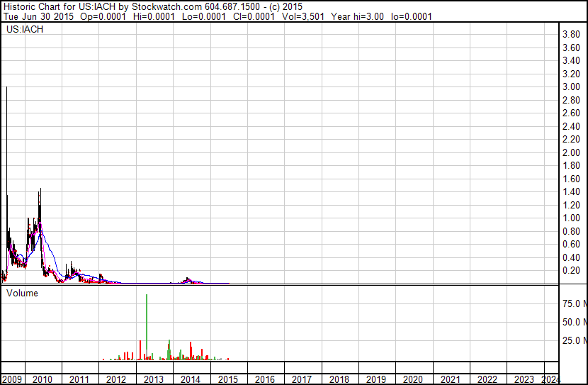Screen dimensions: 588x385
Task: Click the Volume panel label
Action: pos(22,293)
